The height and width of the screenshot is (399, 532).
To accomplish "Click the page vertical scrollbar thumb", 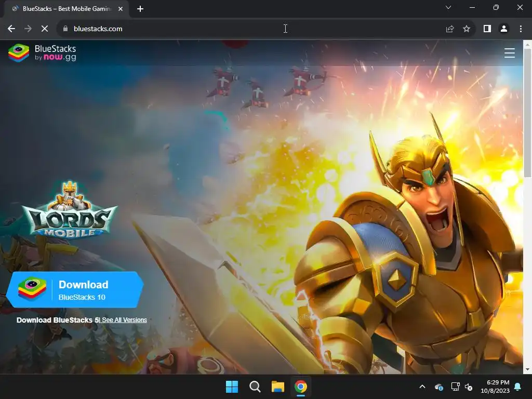I will click(x=527, y=113).
